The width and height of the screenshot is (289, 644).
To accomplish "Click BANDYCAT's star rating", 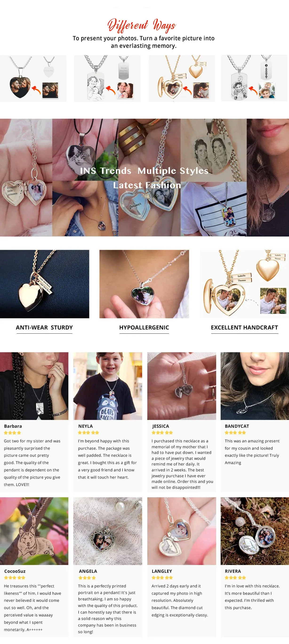I will 235,432.
